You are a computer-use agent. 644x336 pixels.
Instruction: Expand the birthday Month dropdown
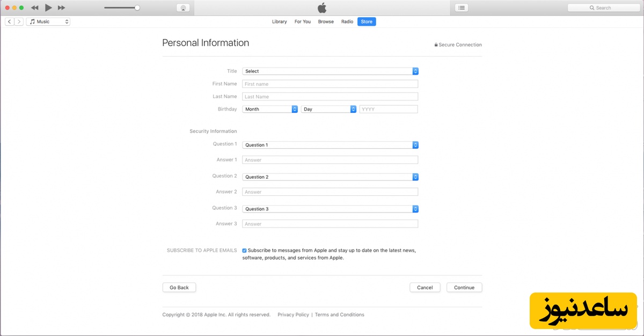pyautogui.click(x=270, y=109)
